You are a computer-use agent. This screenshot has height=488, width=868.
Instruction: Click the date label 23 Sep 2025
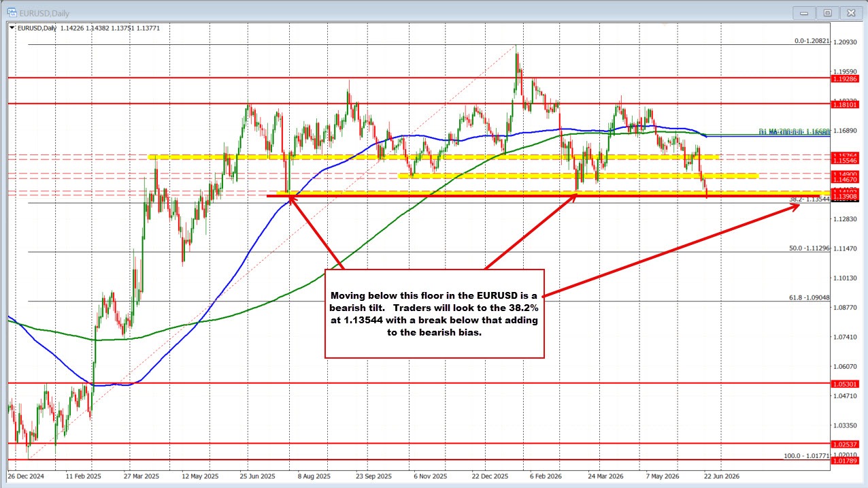375,476
